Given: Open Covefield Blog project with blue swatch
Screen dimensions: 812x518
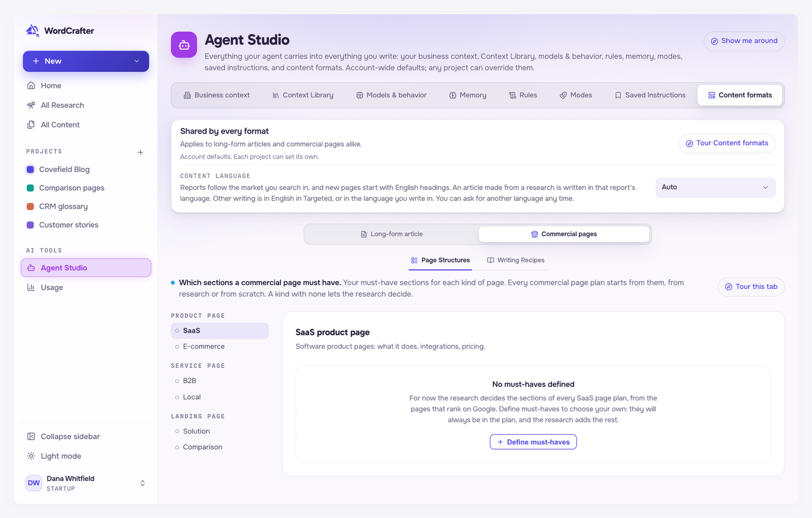Looking at the screenshot, I should (x=86, y=169).
